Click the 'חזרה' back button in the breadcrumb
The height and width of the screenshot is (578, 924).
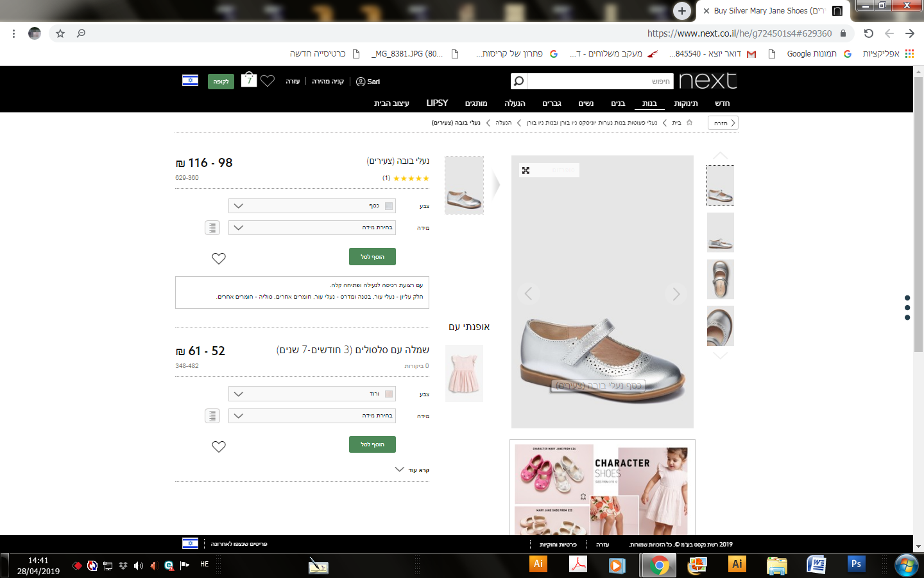tap(723, 123)
